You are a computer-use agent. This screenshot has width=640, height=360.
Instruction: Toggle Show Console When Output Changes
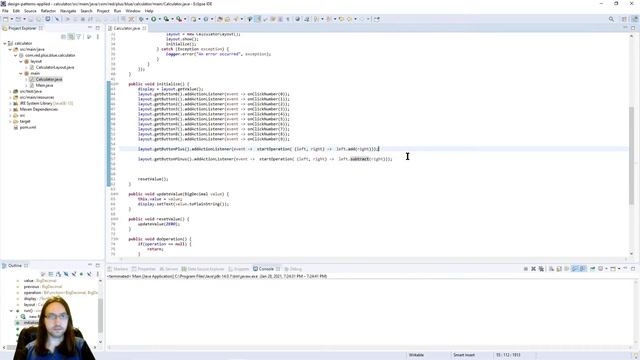click(575, 269)
